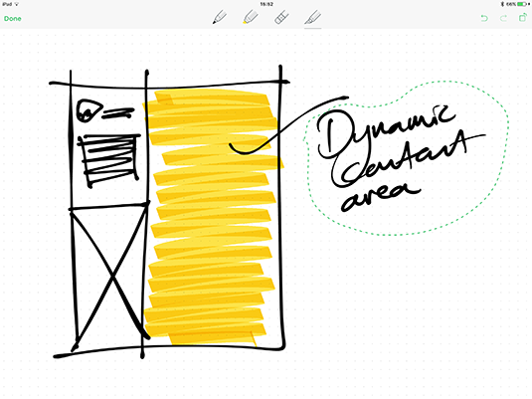Screen dimensions: 532x399
Task: Redo the undone stroke
Action: [x=503, y=18]
